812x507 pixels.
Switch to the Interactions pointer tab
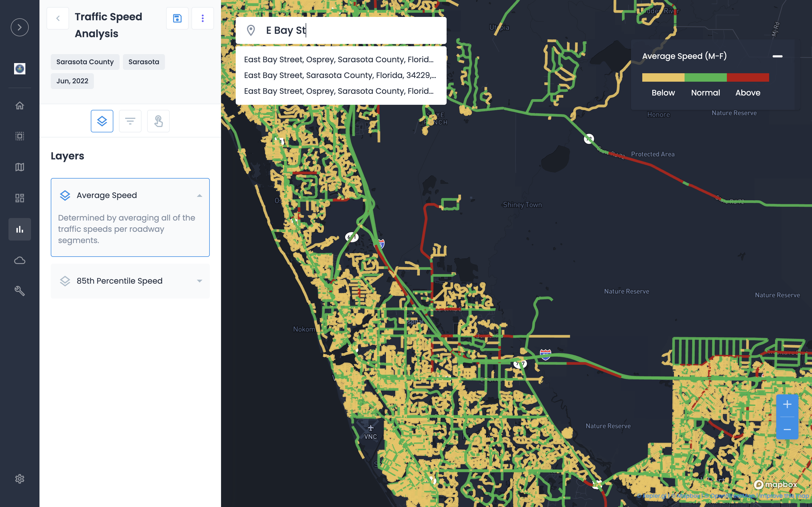[158, 121]
